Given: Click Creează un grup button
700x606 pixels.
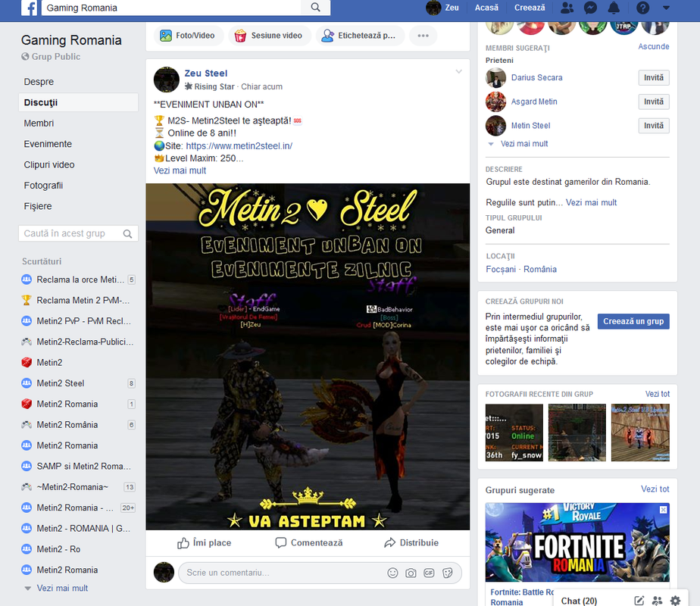Looking at the screenshot, I should coord(633,321).
